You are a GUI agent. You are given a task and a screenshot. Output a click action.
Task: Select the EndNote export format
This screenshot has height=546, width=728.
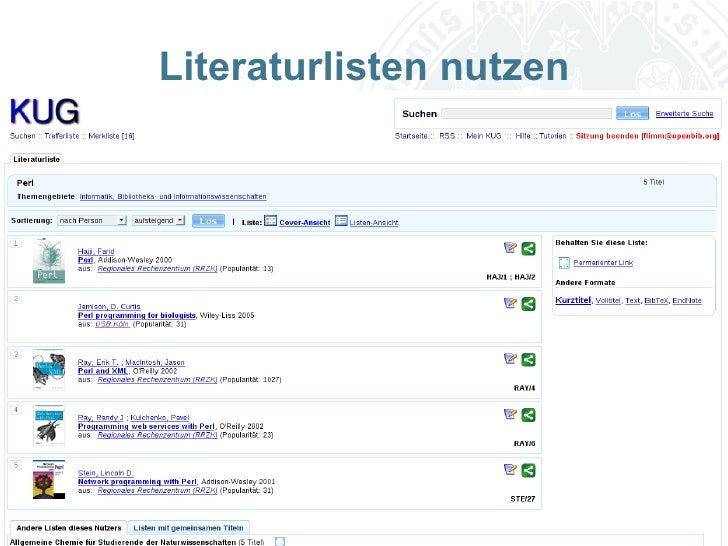tap(687, 300)
